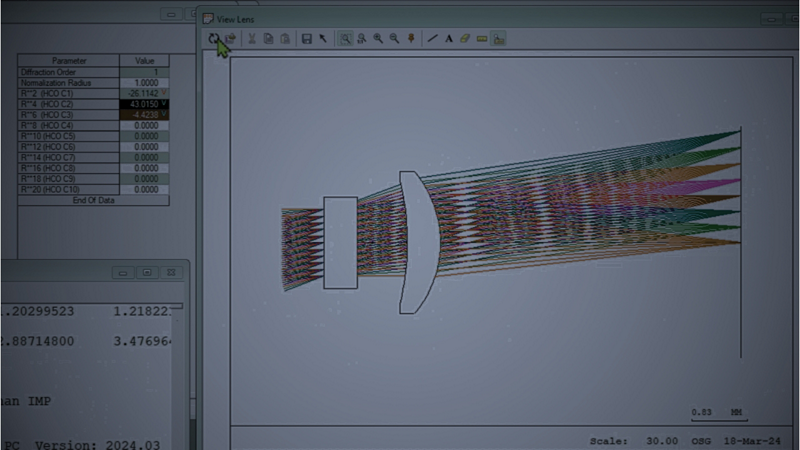This screenshot has height=450, width=800.
Task: Toggle the last toolbar icon after ruler
Action: tap(498, 39)
